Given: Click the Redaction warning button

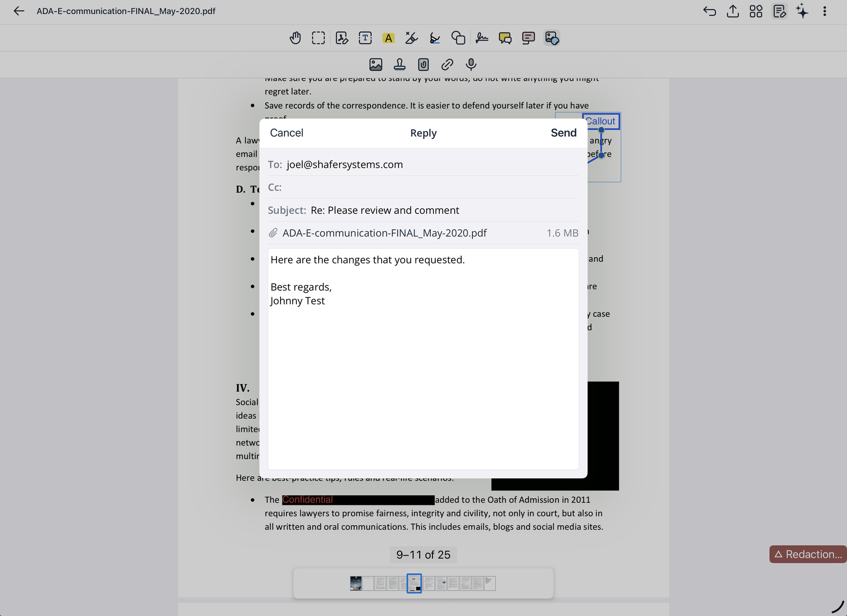Looking at the screenshot, I should 808,554.
